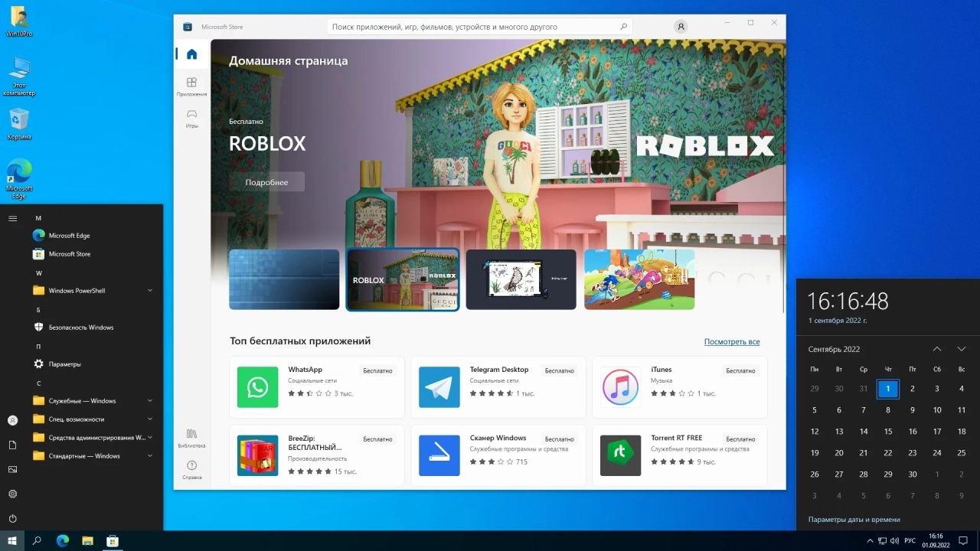
Task: Click the Start menu hamburger icon
Action: pos(12,218)
